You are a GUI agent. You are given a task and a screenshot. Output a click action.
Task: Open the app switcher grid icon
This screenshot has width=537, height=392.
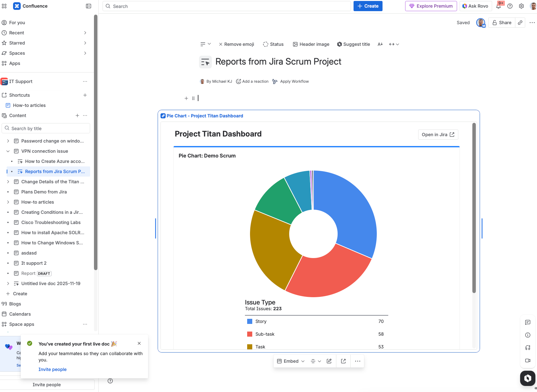point(4,6)
